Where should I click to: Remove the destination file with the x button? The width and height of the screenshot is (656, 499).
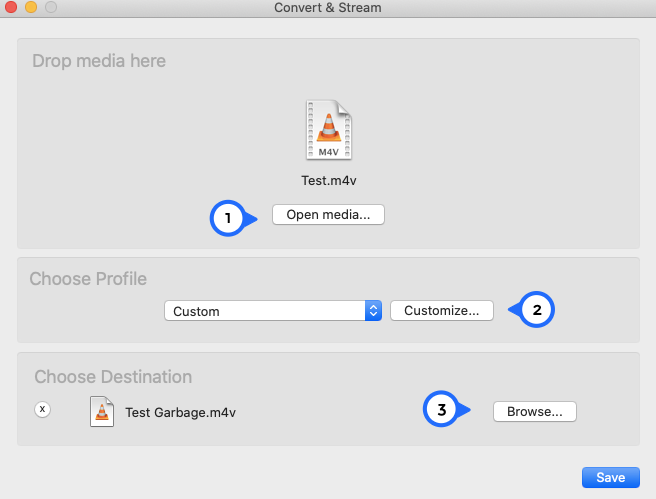point(42,409)
